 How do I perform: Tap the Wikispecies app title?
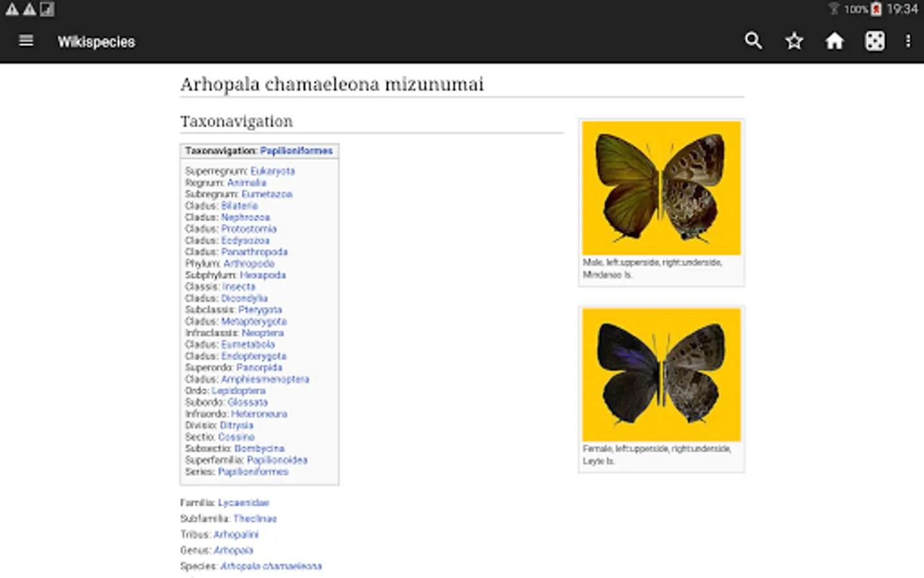(96, 42)
